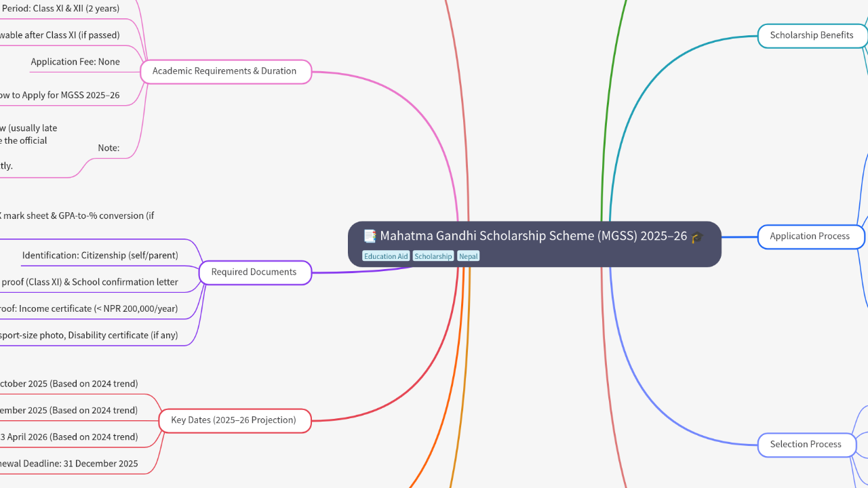The width and height of the screenshot is (868, 488).
Task: Open the Application Process node
Action: pyautogui.click(x=810, y=237)
